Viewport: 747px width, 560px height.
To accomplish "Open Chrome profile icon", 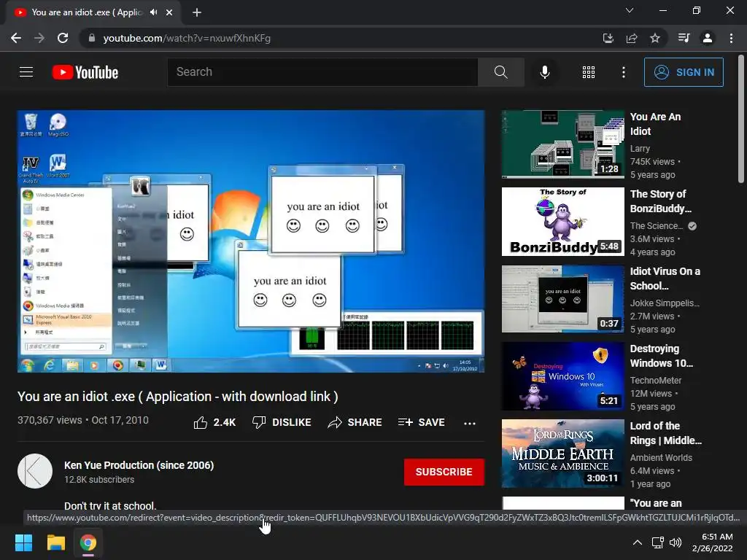I will pos(708,38).
